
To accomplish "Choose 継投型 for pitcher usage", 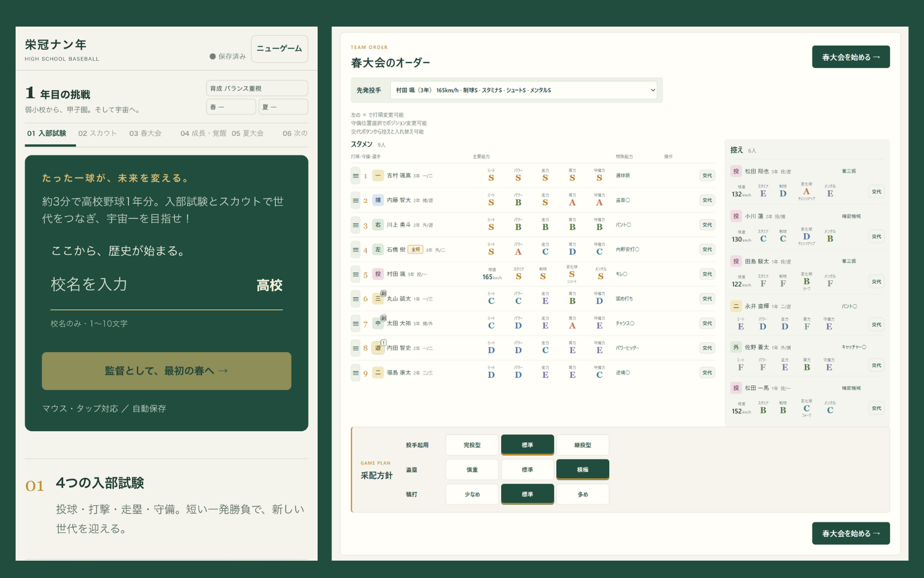I will (583, 445).
